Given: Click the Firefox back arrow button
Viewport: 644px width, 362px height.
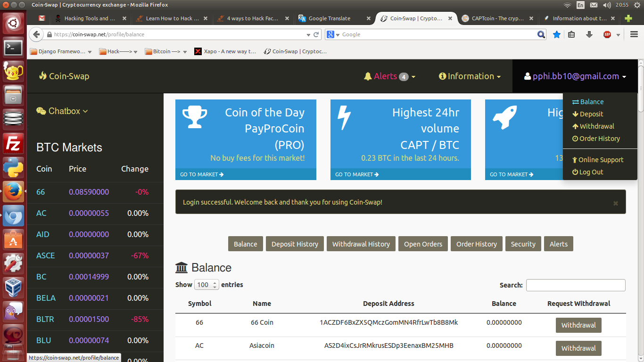Looking at the screenshot, I should [x=37, y=34].
